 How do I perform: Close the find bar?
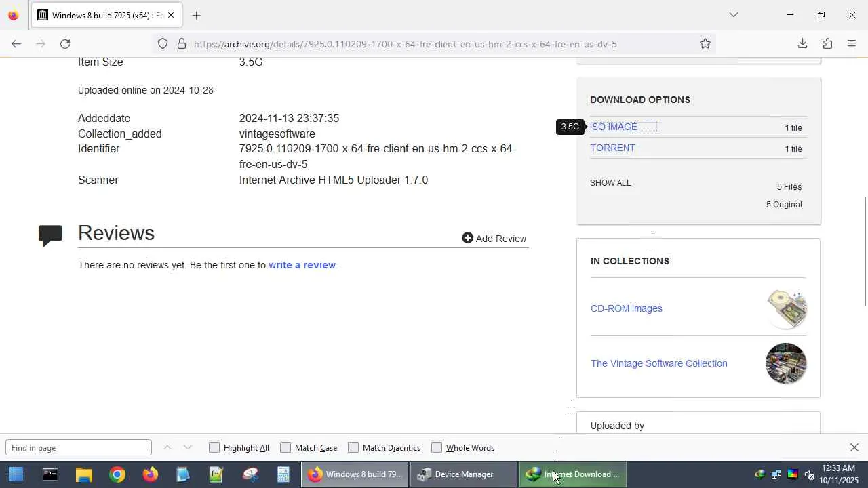(x=854, y=447)
